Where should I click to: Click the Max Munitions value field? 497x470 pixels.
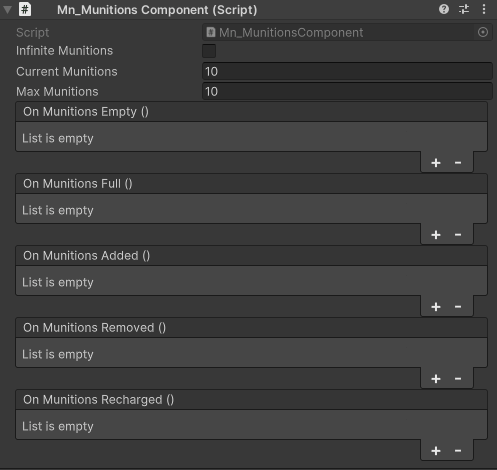pos(347,91)
